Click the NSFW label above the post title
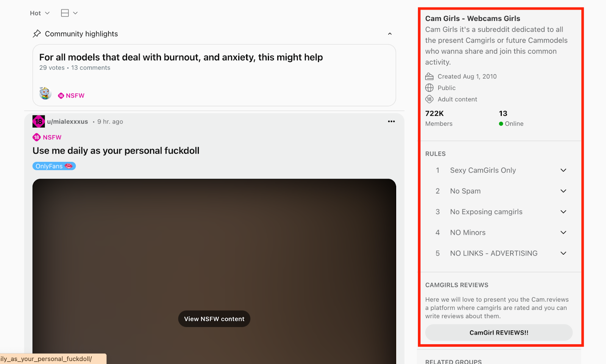Viewport: 606px width, 364px height. click(47, 137)
